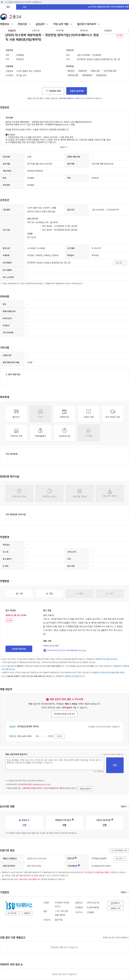
Task: Click the 관심정보 등록 heart button
Action: (x=53, y=91)
